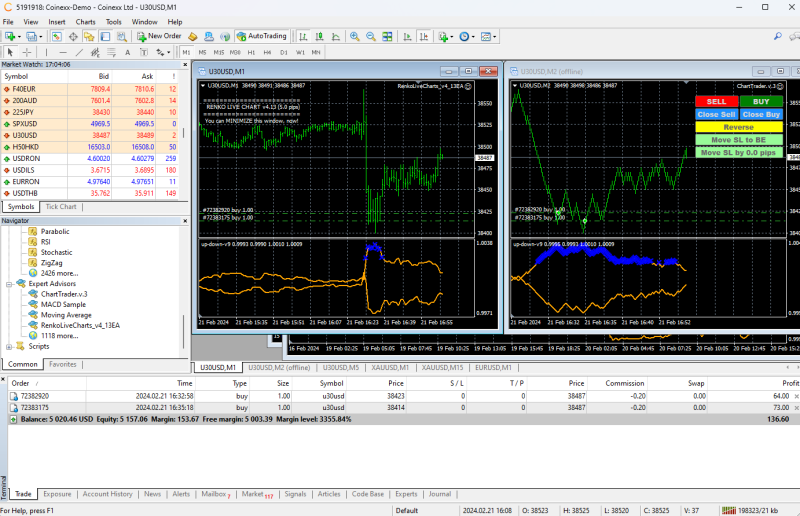This screenshot has width=800, height=516.
Task: Switch to the Account History tab
Action: (107, 494)
